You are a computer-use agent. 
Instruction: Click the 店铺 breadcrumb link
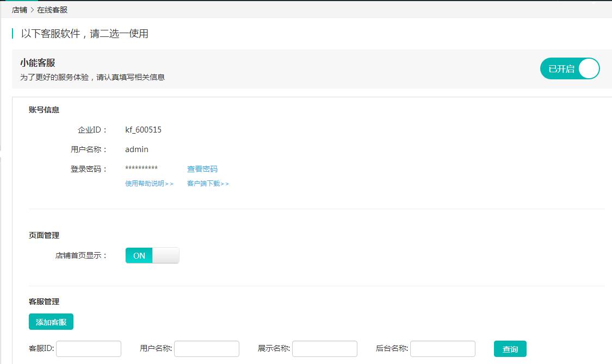coord(19,10)
